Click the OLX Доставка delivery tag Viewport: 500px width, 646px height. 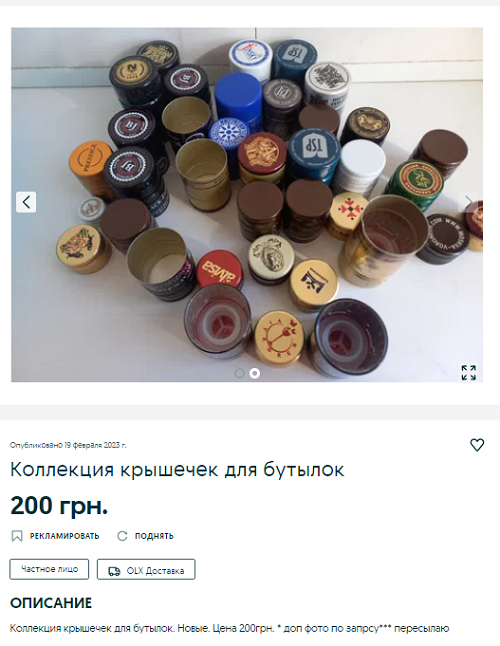point(146,569)
